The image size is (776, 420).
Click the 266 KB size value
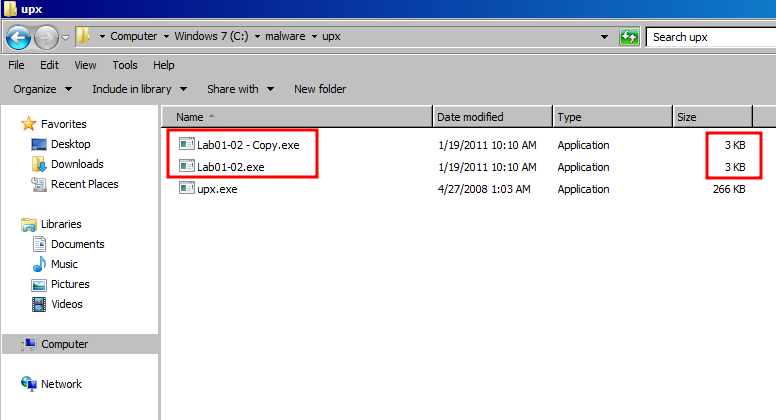tap(729, 189)
